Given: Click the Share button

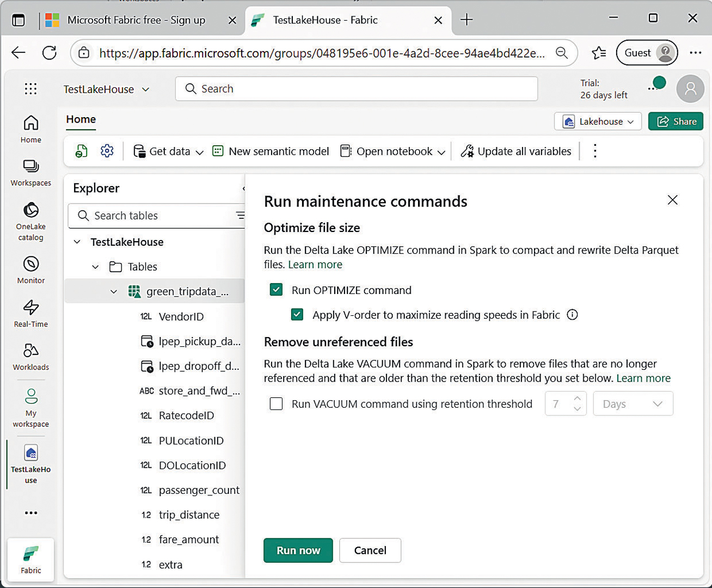Looking at the screenshot, I should (676, 121).
